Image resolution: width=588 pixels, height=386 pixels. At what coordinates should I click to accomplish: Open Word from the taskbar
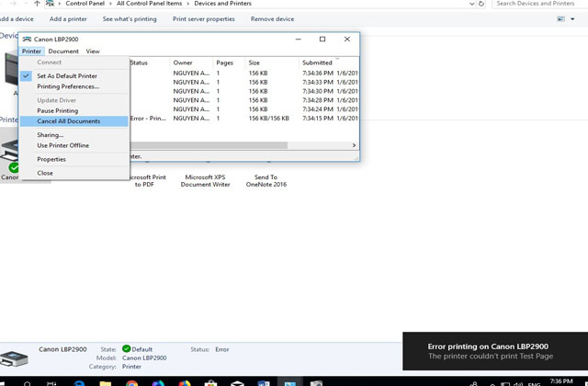(x=264, y=383)
